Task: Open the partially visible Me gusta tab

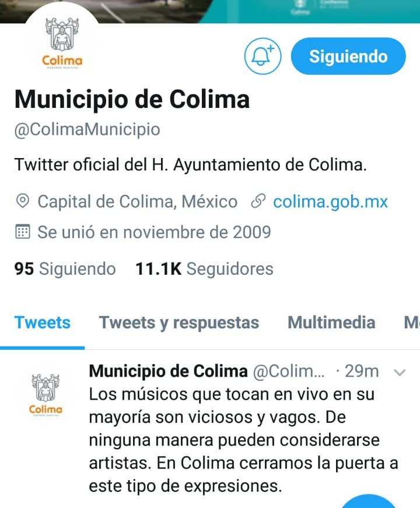Action: (x=412, y=323)
